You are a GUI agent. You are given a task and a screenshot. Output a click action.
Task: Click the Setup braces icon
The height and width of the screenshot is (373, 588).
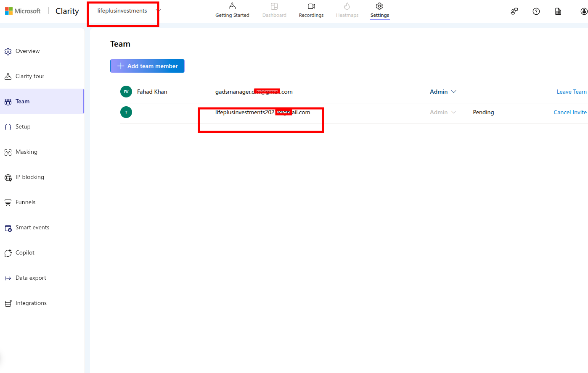coord(8,127)
